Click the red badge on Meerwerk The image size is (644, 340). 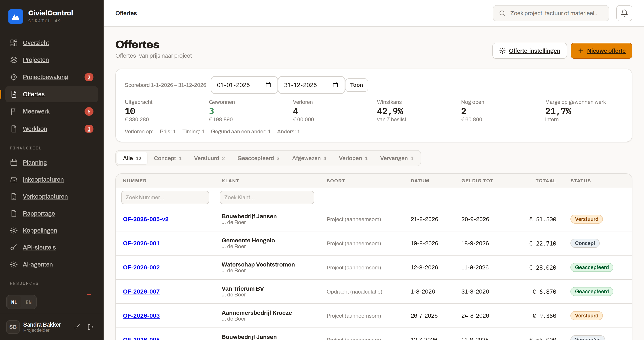89,112
